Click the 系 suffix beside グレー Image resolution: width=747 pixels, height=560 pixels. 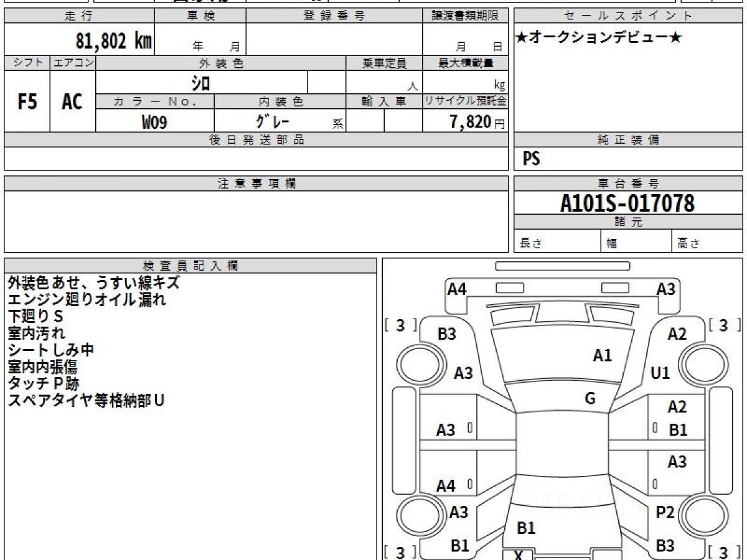point(337,124)
